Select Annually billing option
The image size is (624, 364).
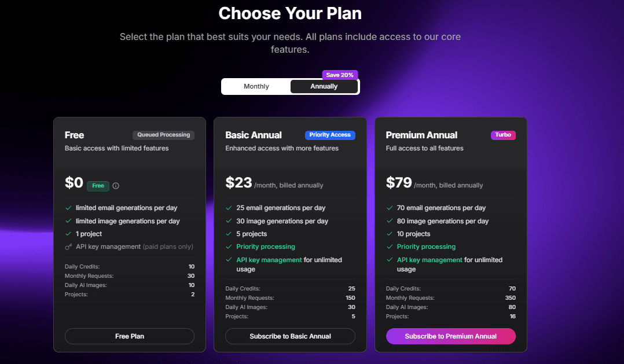point(324,86)
